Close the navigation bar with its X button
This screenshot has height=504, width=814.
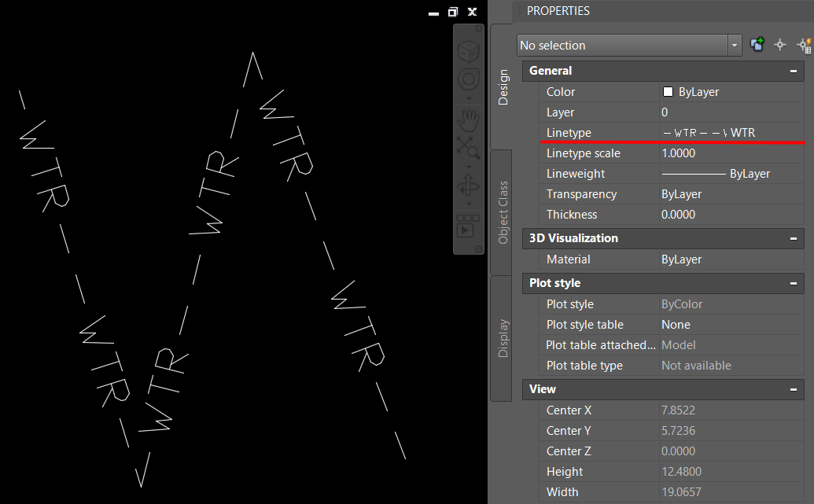[x=479, y=29]
